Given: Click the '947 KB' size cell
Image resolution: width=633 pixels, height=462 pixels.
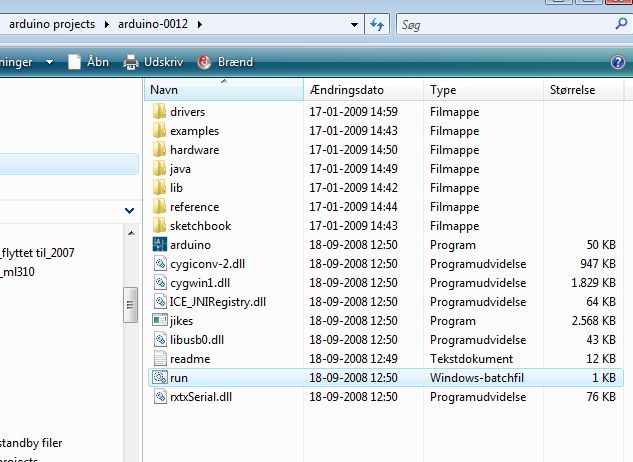Looking at the screenshot, I should (598, 264).
